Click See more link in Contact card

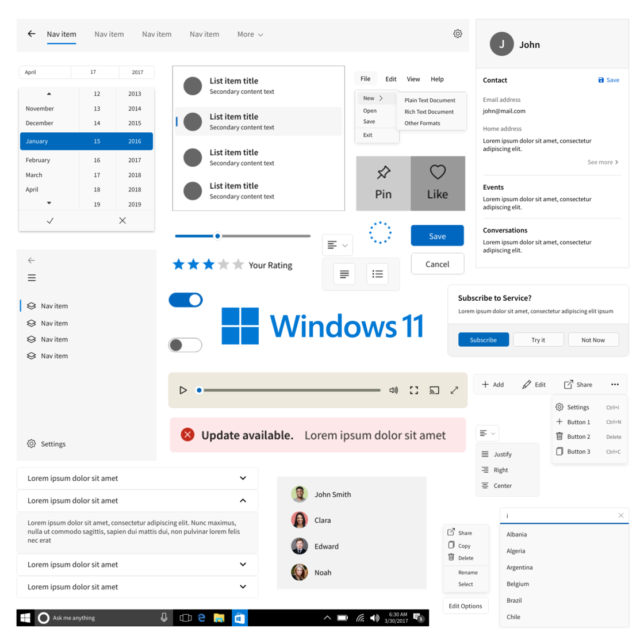pos(603,162)
